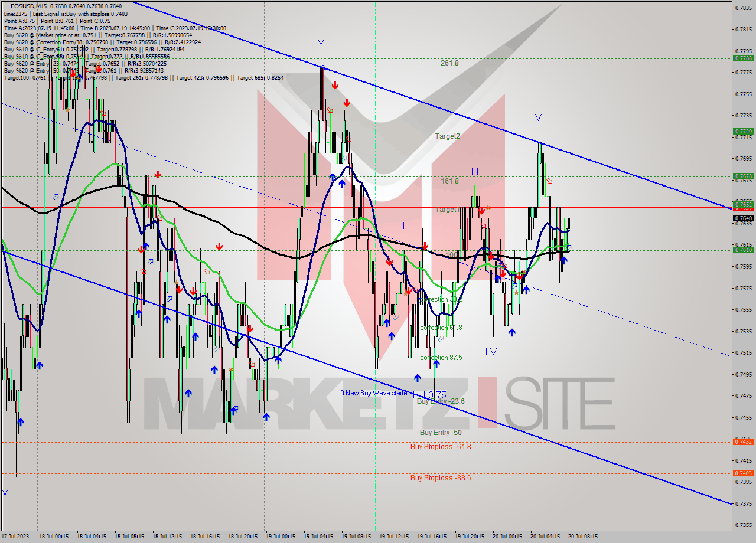Click the 'Buy Stoploss -61.8' label

point(441,447)
